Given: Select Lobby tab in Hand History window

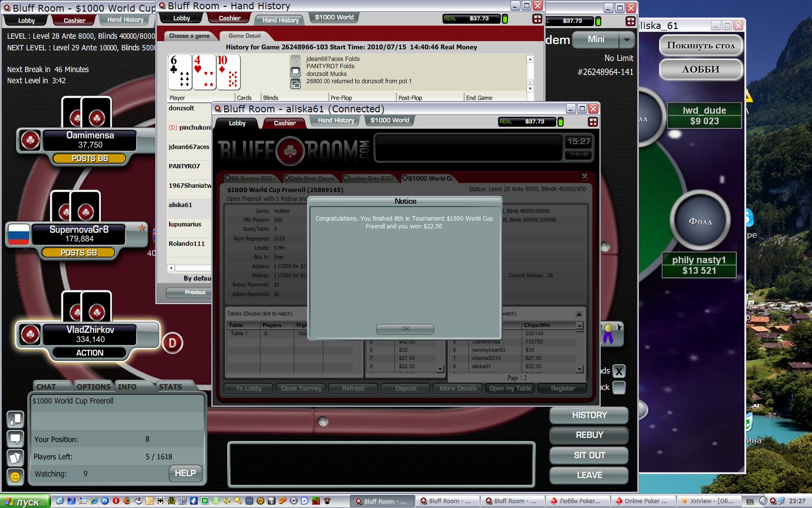Looking at the screenshot, I should [182, 18].
